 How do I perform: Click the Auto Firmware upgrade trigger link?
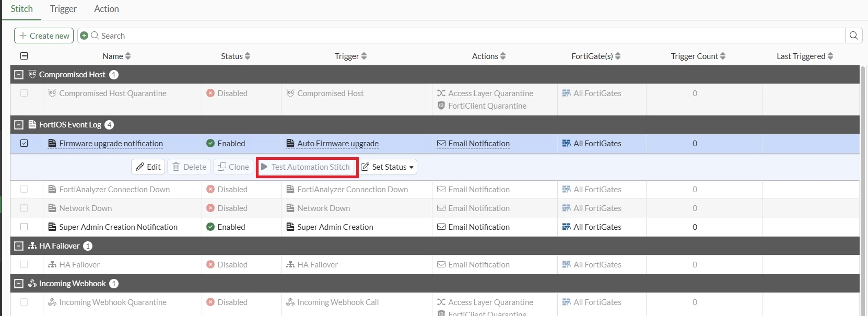click(338, 143)
